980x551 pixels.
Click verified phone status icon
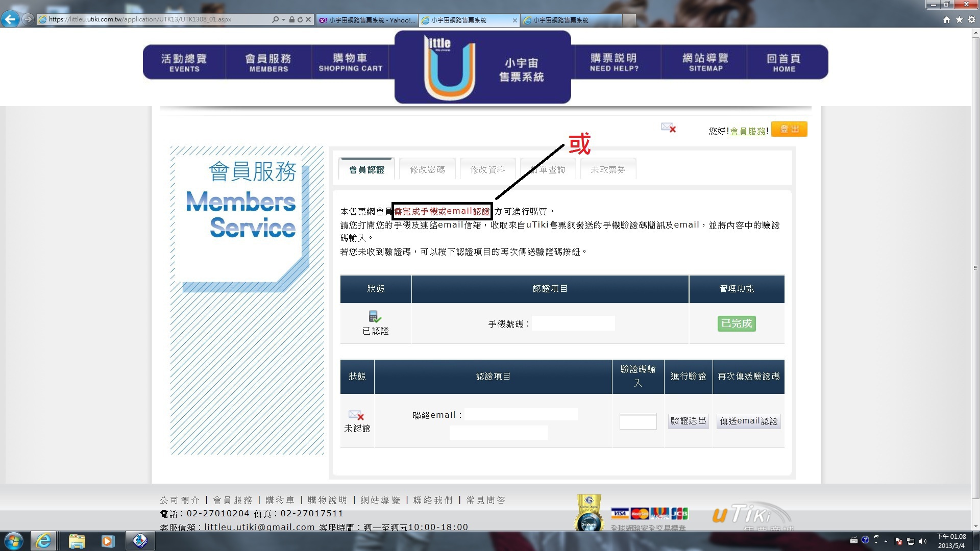point(375,317)
